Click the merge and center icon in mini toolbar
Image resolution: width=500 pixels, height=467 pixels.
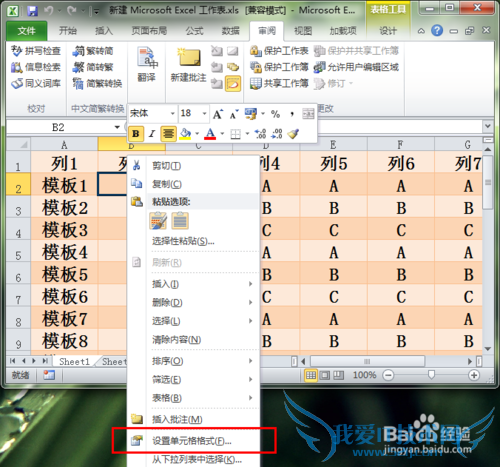click(308, 114)
